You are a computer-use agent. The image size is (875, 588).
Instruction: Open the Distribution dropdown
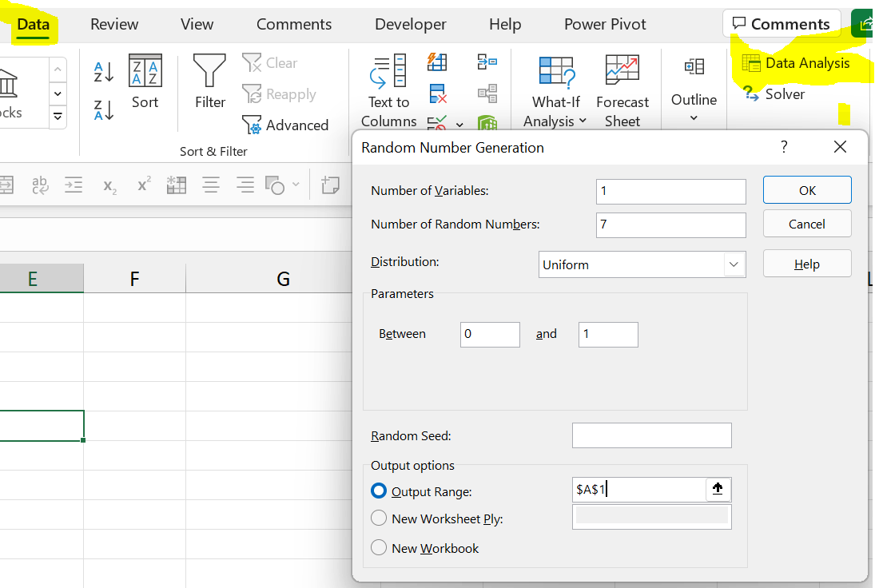734,264
